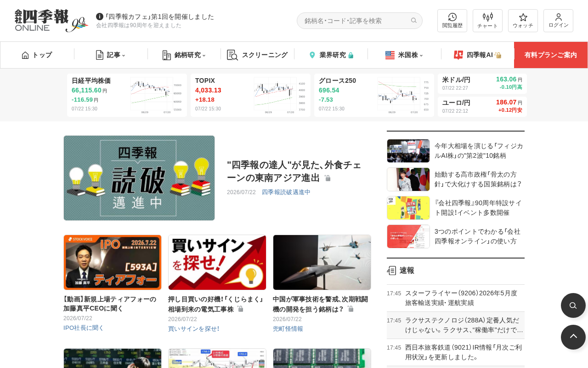The height and width of the screenshot is (368, 588).
Task: Open the 3つのポイント usage guide thumbnail
Action: [408, 236]
